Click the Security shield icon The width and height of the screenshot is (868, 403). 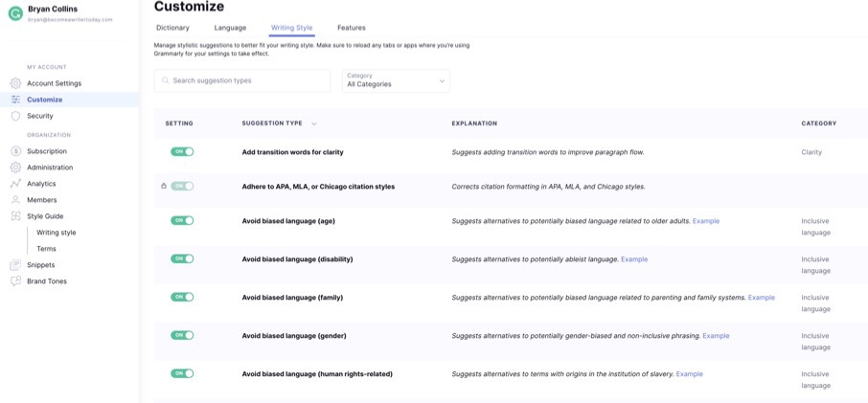click(x=15, y=116)
